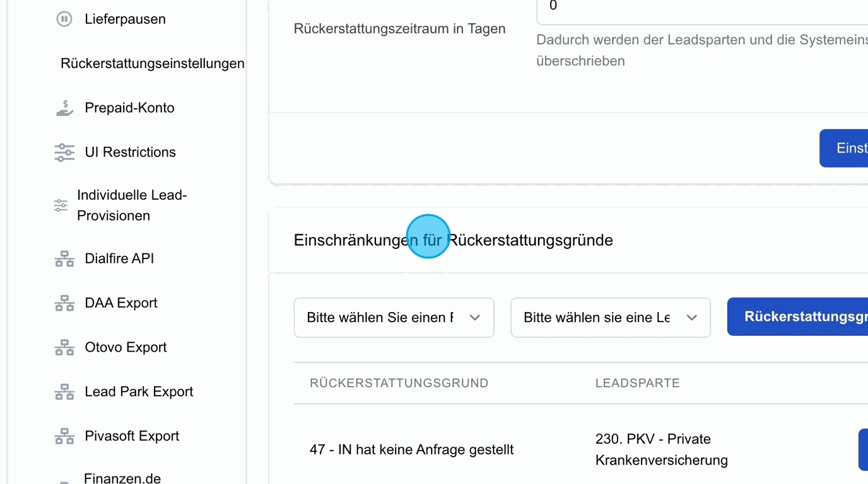The width and height of the screenshot is (868, 484).
Task: Open Otovo Export settings
Action: [x=126, y=347]
